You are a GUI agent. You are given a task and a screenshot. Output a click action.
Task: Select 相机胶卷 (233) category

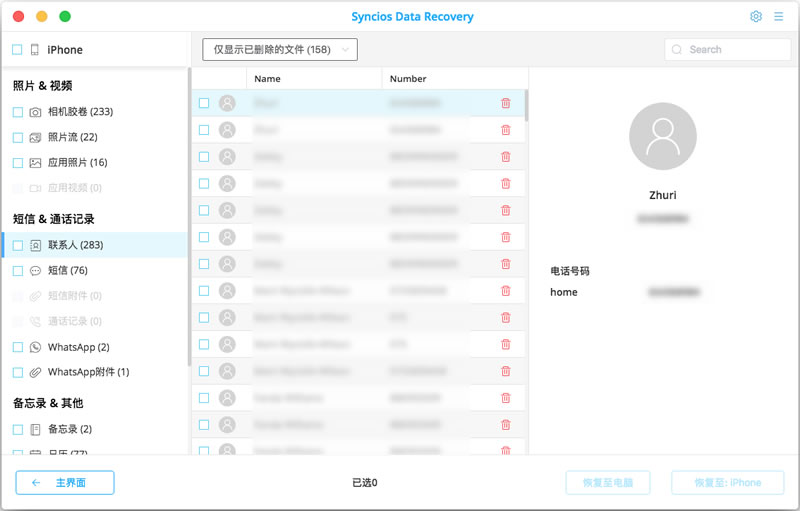point(95,112)
